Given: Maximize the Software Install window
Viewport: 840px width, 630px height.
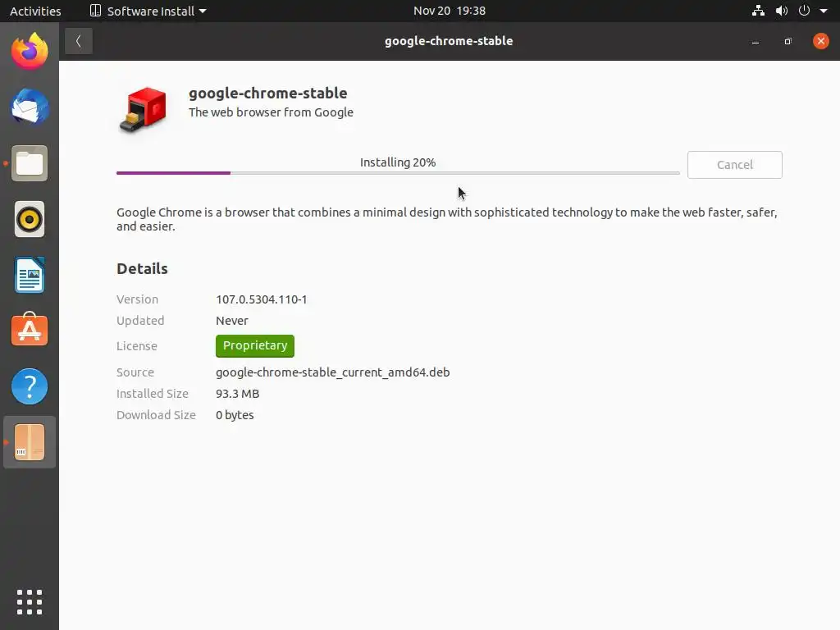Looking at the screenshot, I should pos(787,41).
